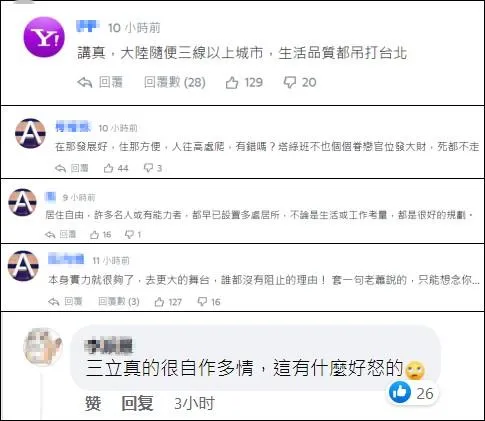Viewport: 485px width, 421px height.
Task: Expand 回覆數 (3) replies list
Action: (x=119, y=302)
